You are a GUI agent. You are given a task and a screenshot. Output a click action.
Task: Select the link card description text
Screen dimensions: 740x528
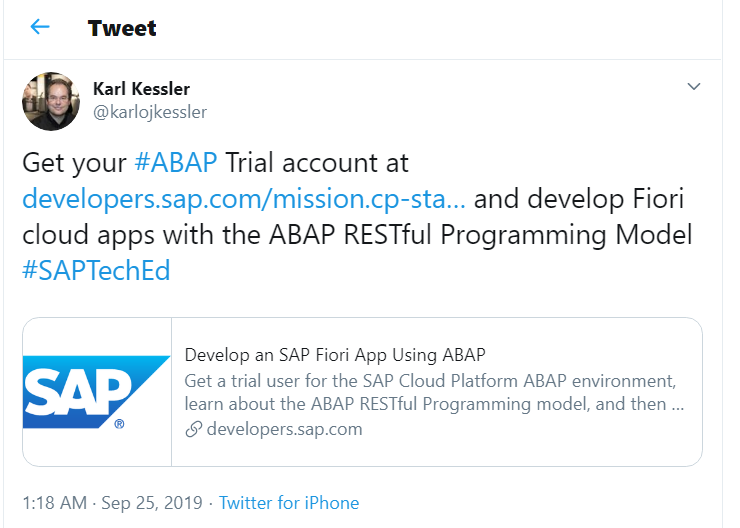434,393
